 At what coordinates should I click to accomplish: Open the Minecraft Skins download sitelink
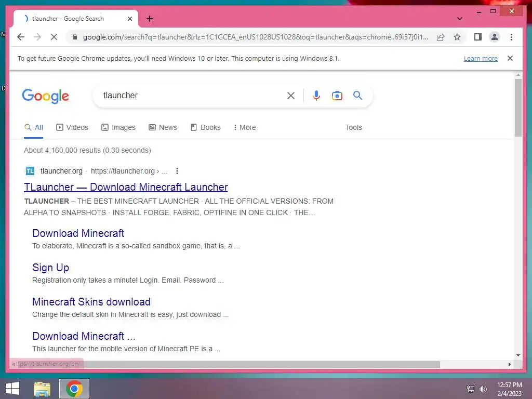click(91, 302)
